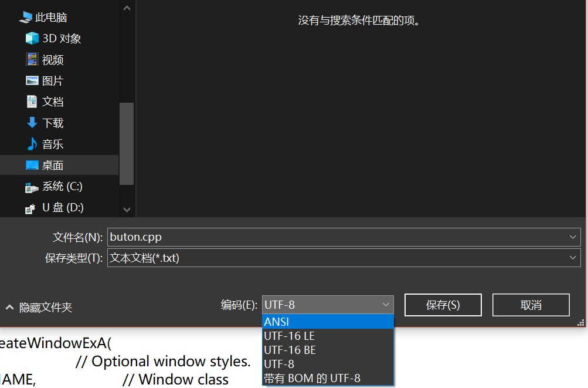Open the Documents folder icon
The height and width of the screenshot is (388, 588).
pos(32,102)
